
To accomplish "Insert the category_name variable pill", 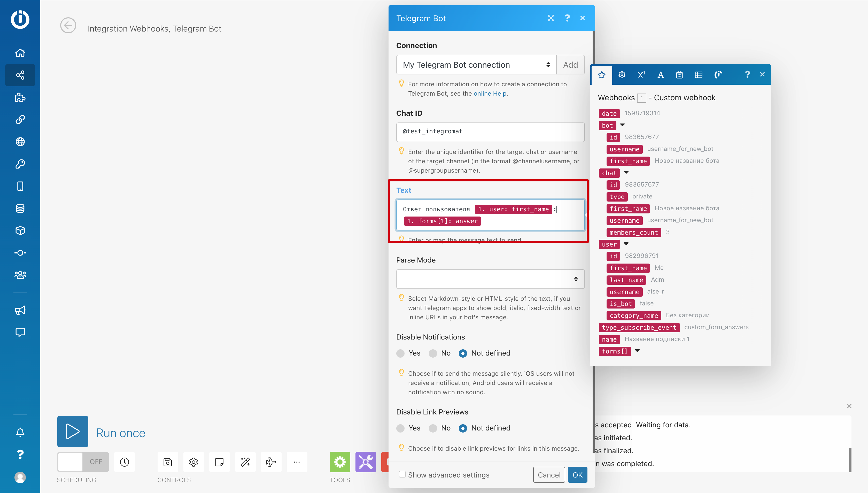I will (x=633, y=315).
